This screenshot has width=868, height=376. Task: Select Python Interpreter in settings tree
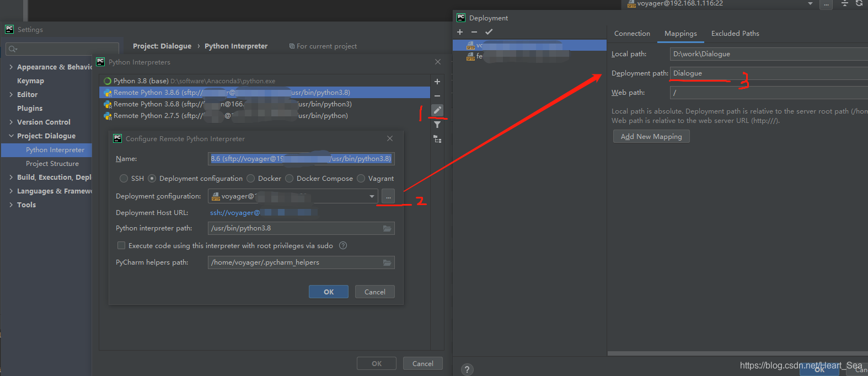click(47, 150)
